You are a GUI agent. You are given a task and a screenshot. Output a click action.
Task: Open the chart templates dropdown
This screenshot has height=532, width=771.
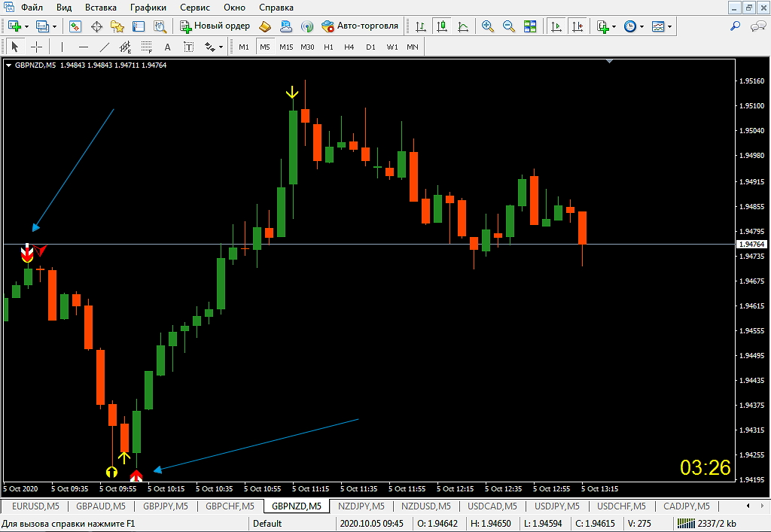point(669,26)
